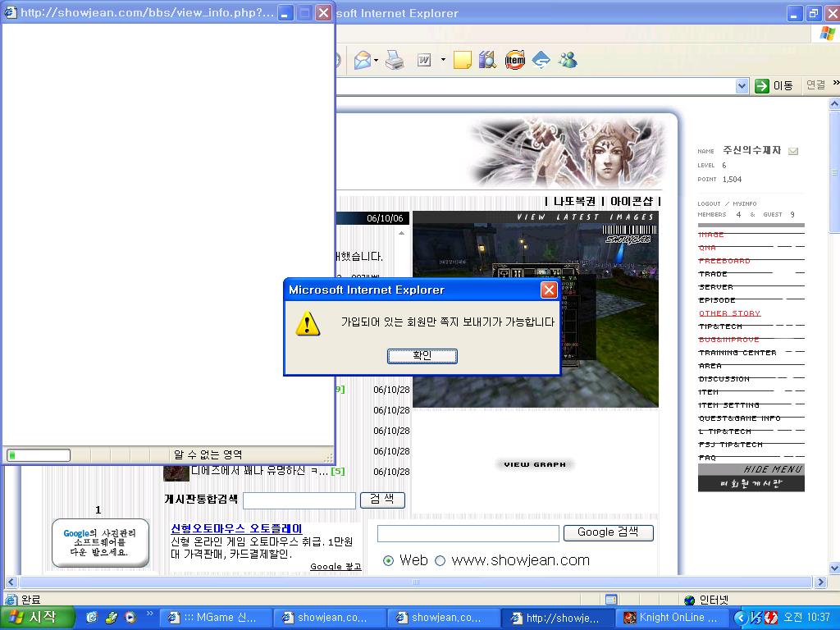Click the HIDE MENU button
The image size is (840, 630).
(751, 469)
